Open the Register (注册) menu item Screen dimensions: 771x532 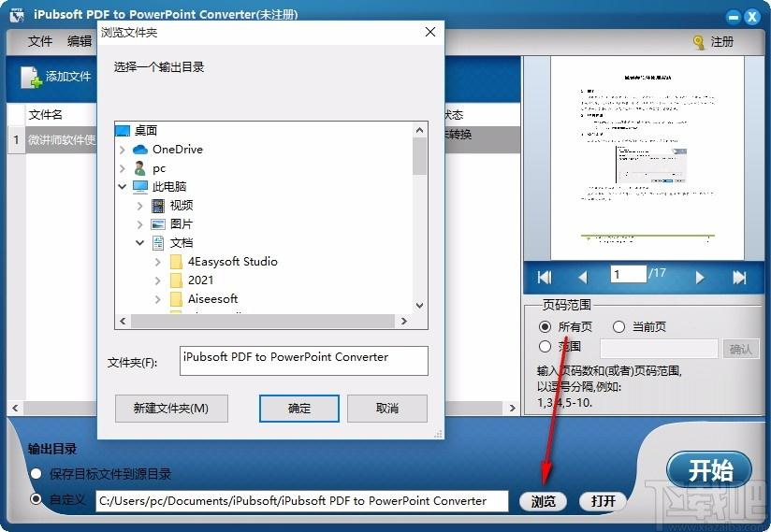tap(721, 42)
